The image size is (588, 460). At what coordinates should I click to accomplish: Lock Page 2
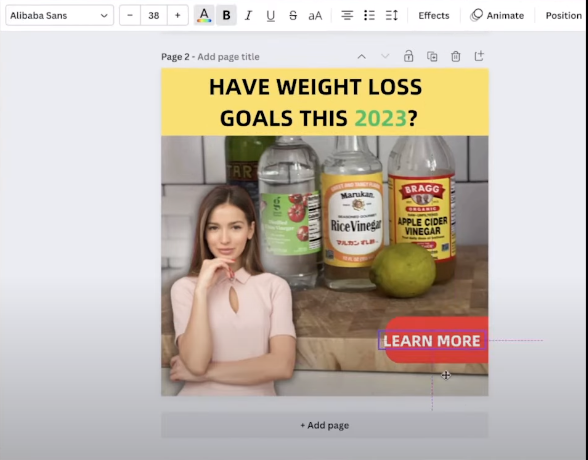[409, 56]
